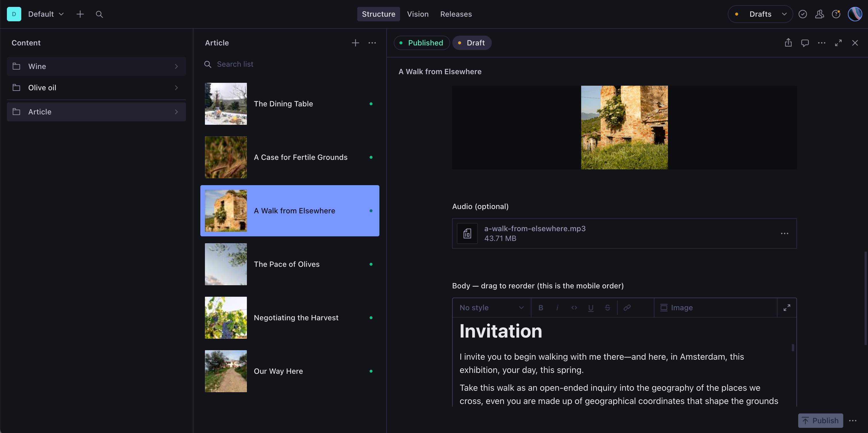
Task: Click the share icon in document header
Action: click(x=788, y=43)
